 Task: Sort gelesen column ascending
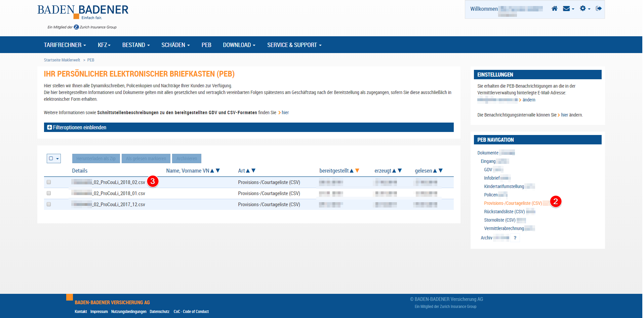(x=435, y=171)
